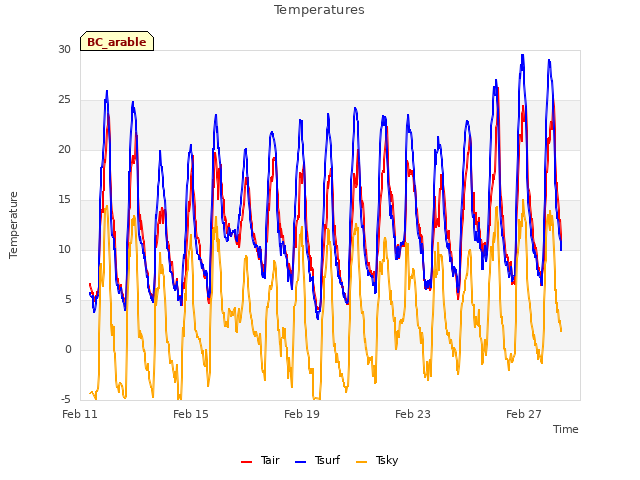Click the Time x-axis title
Screen dimensions: 640x480
pyautogui.click(x=566, y=429)
